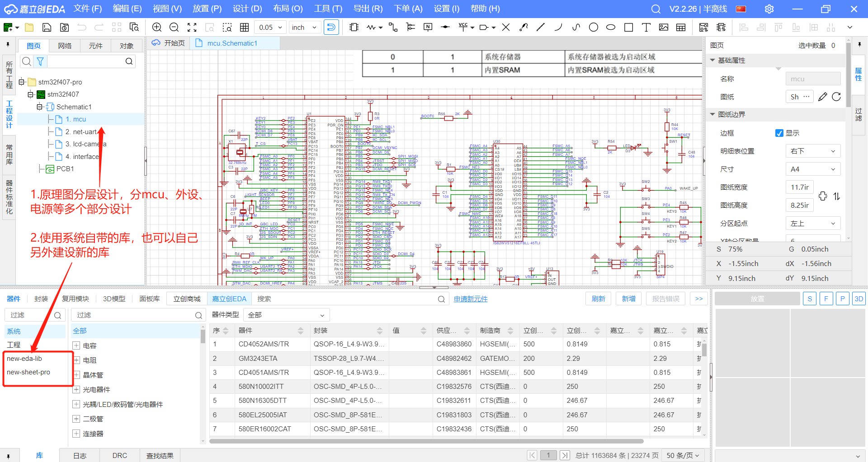Select the VCC power flag icon
868x462 pixels.
tap(463, 28)
